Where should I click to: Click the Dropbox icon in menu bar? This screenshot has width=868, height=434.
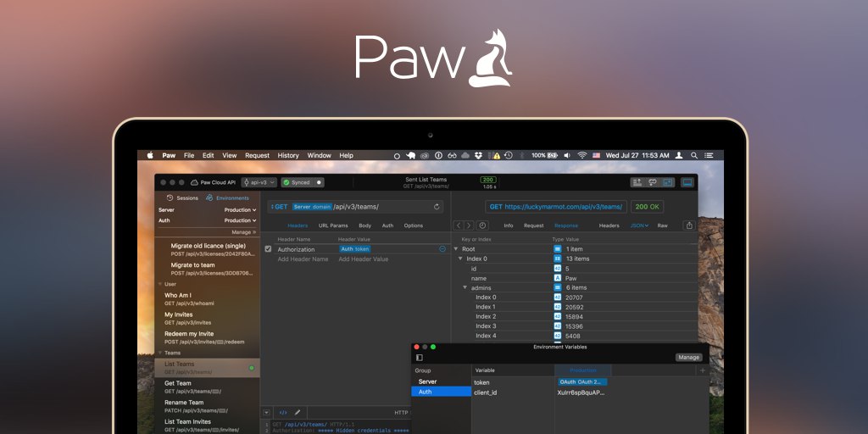pyautogui.click(x=478, y=156)
